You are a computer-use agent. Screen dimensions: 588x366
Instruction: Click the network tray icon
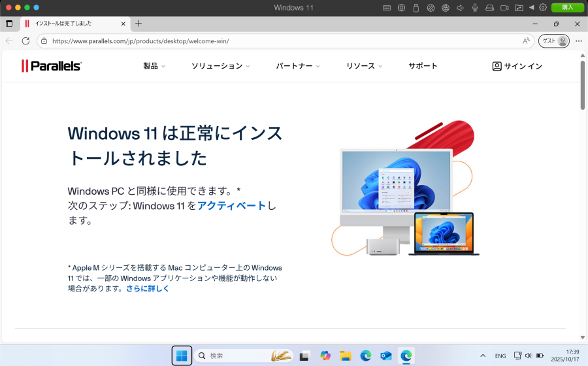[518, 356]
